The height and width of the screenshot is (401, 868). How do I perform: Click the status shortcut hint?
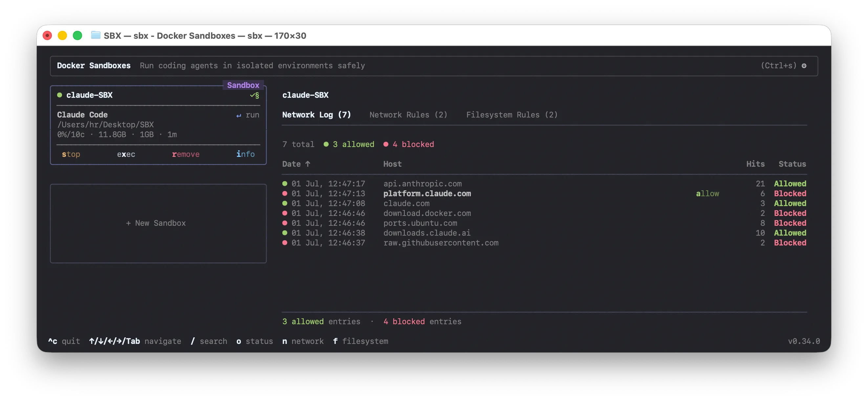pos(255,341)
